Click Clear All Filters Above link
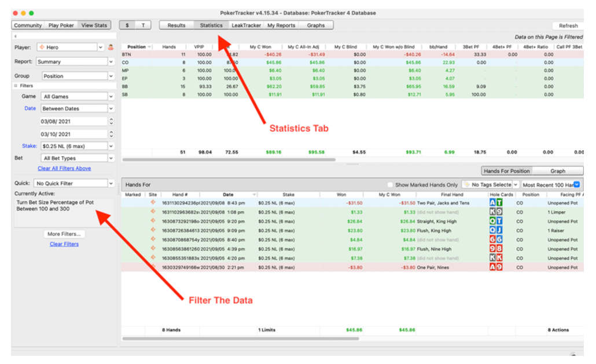The width and height of the screenshot is (596, 364). [x=64, y=168]
